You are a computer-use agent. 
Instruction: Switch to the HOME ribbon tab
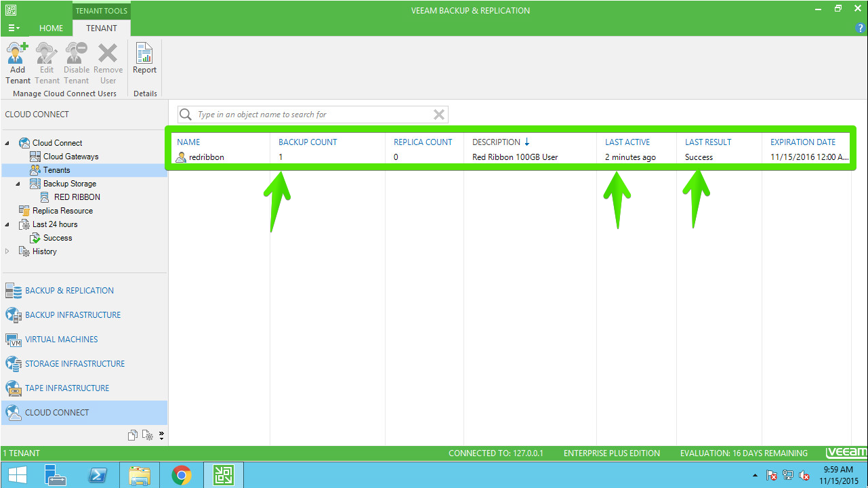51,28
